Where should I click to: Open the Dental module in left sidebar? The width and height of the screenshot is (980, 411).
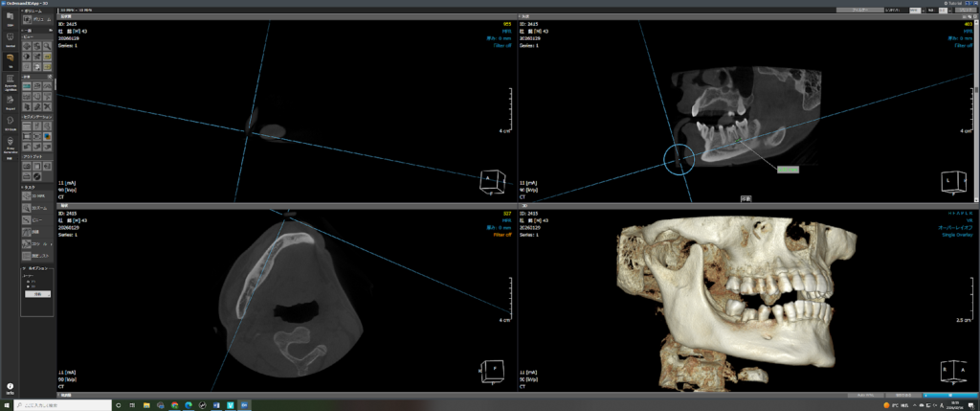(x=9, y=38)
